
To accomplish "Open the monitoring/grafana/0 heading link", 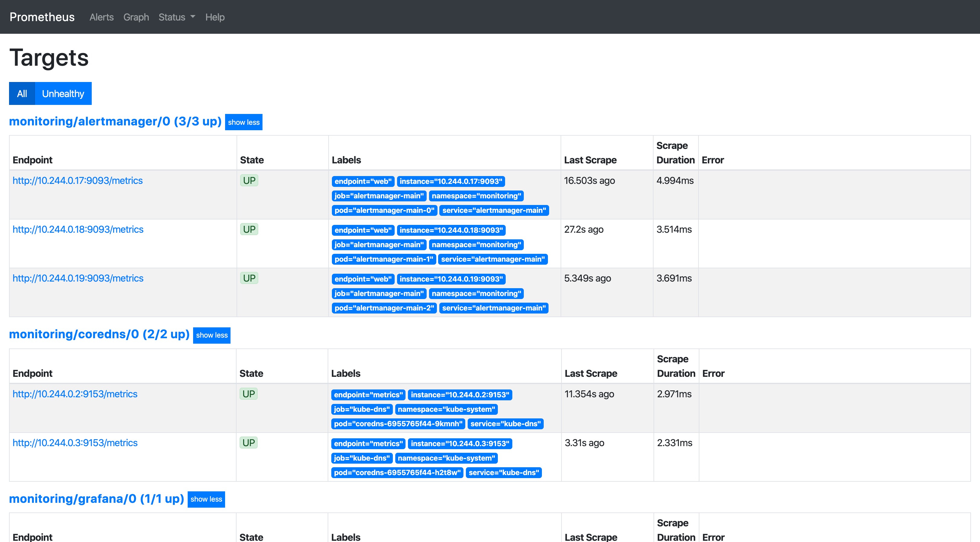I will click(x=96, y=498).
